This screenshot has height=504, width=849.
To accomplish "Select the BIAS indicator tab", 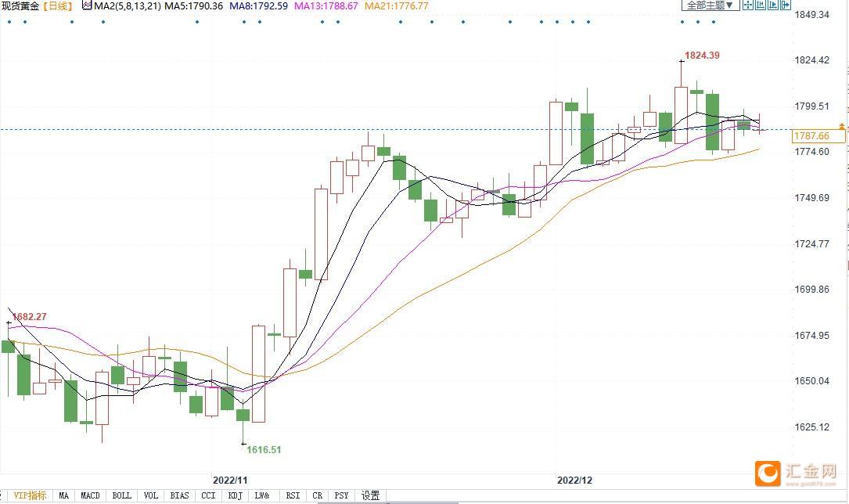I will (180, 495).
